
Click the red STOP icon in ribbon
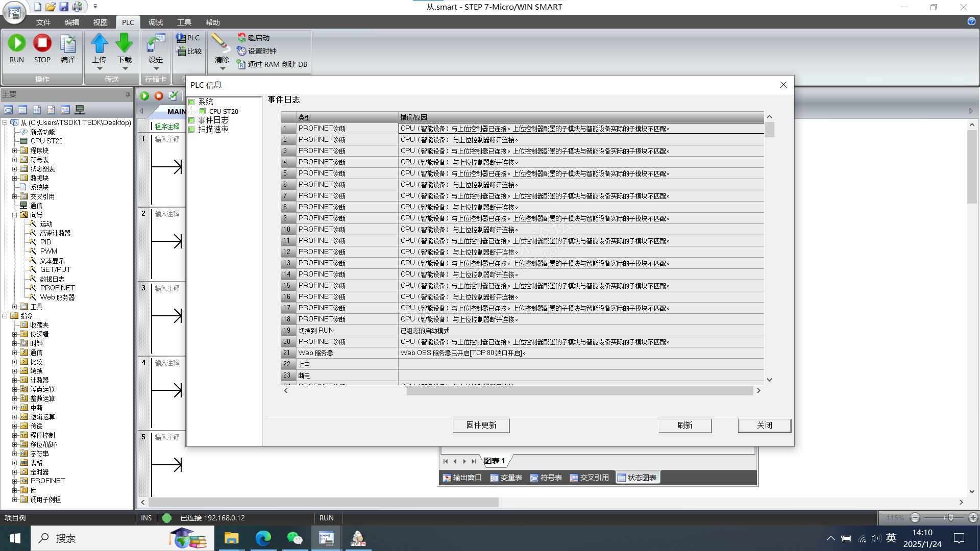pyautogui.click(x=42, y=43)
